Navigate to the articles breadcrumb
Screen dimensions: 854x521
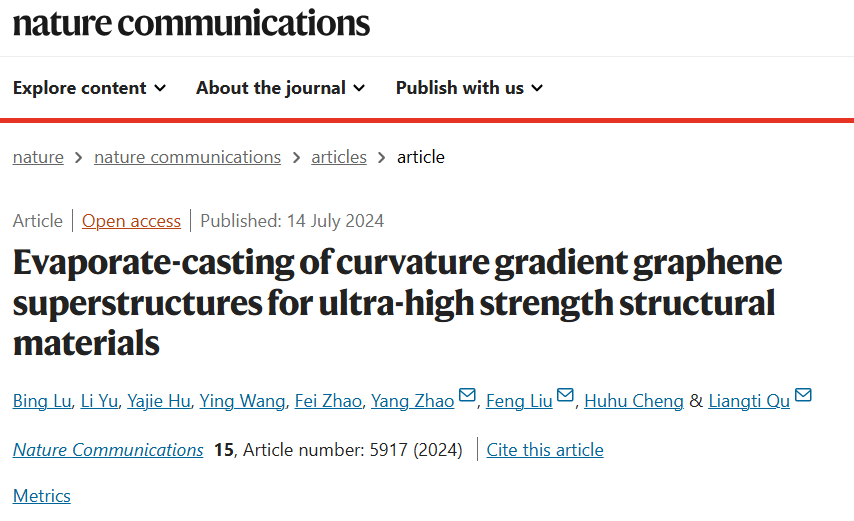click(x=339, y=157)
